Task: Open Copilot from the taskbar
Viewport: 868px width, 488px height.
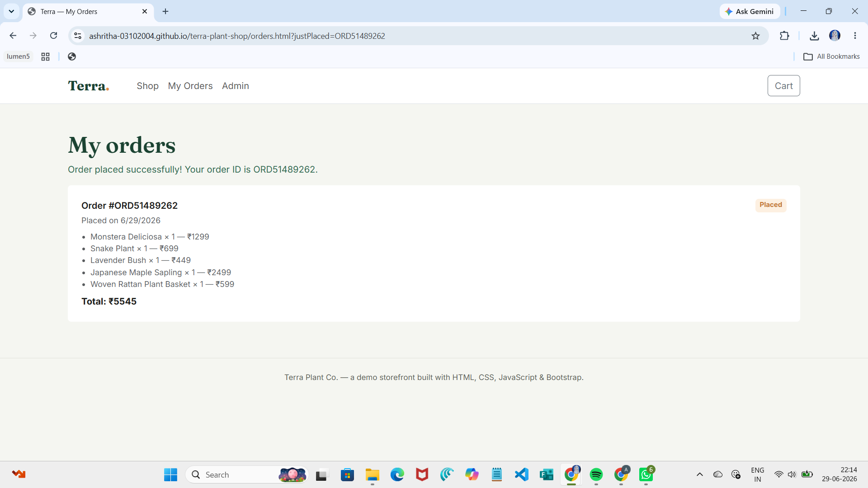Action: (472, 474)
